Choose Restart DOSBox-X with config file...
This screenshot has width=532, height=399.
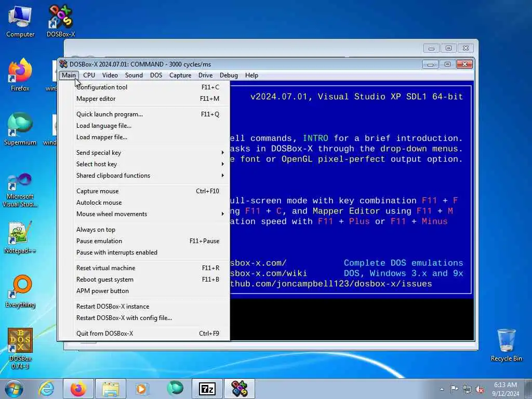click(144, 318)
